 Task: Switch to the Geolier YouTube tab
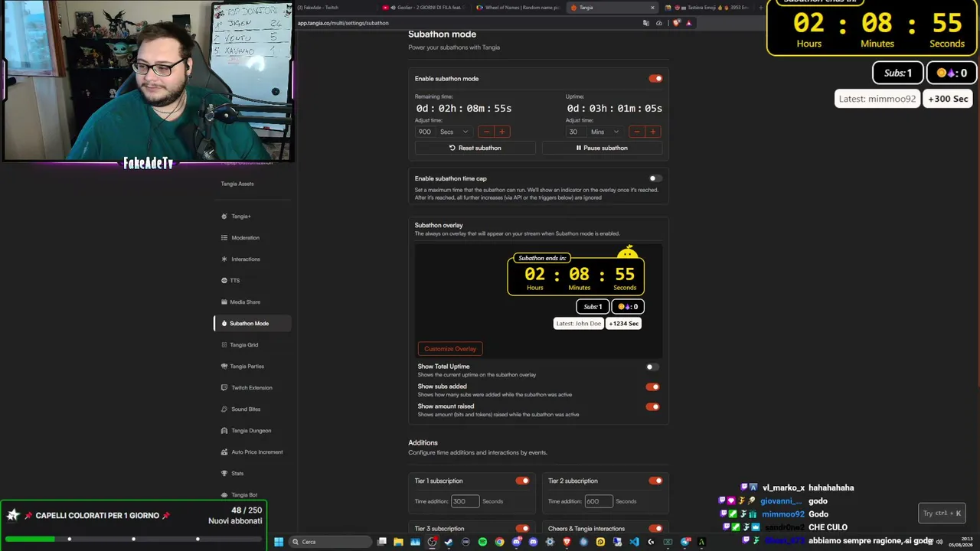423,8
